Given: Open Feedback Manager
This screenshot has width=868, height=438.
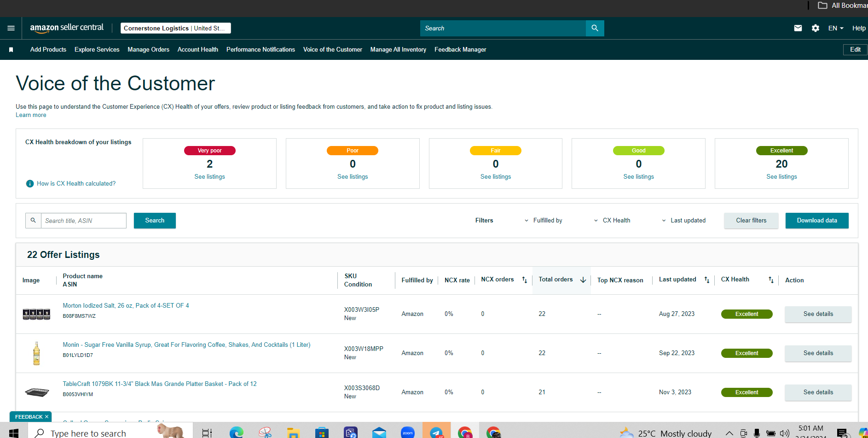Looking at the screenshot, I should pyautogui.click(x=460, y=50).
